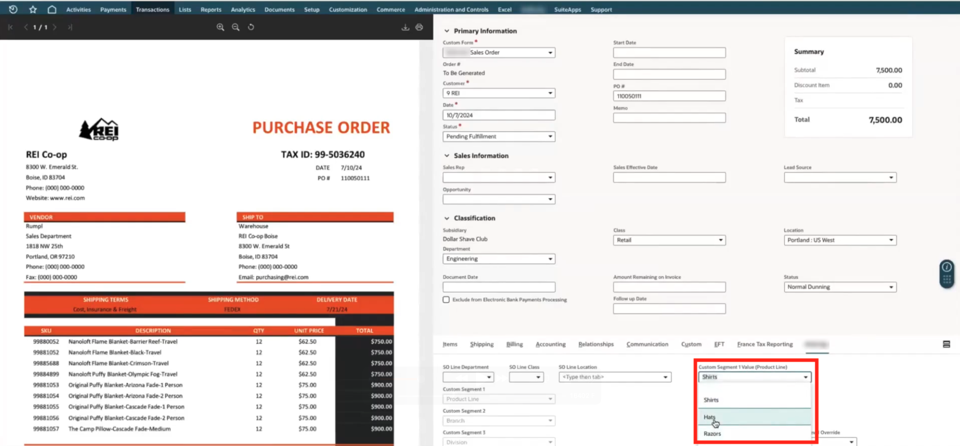Open the Lists menu
960x446 pixels.
tap(185, 10)
